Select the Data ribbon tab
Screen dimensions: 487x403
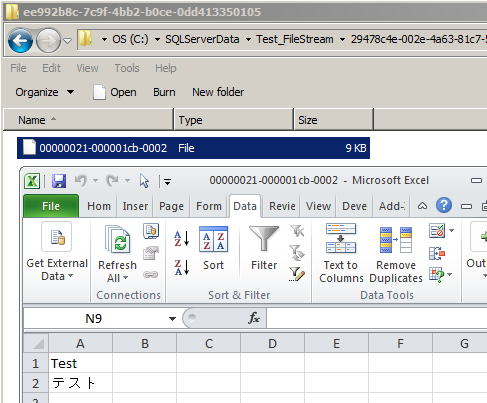245,206
